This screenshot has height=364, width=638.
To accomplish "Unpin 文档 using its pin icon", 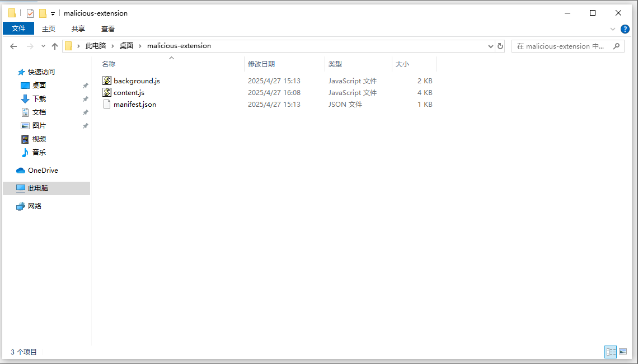I will point(86,112).
